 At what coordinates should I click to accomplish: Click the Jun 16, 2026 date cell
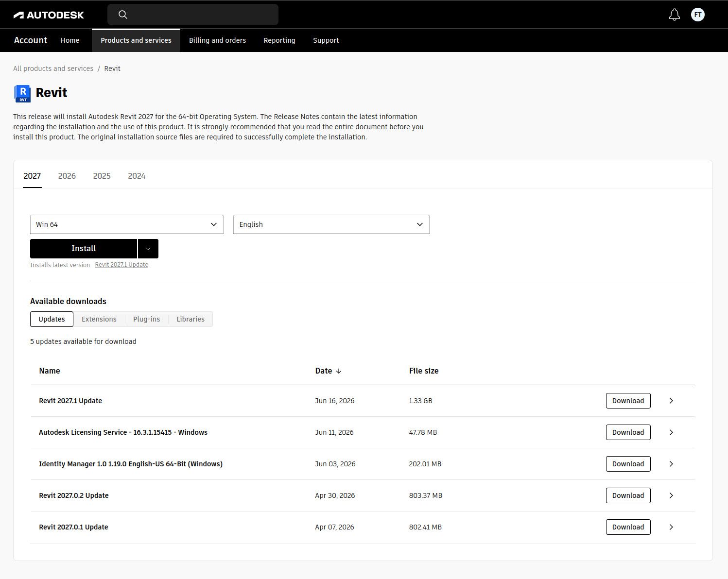click(x=335, y=401)
